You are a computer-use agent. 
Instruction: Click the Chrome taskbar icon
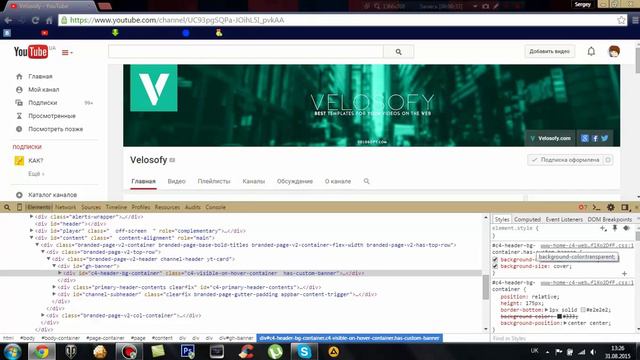41,351
